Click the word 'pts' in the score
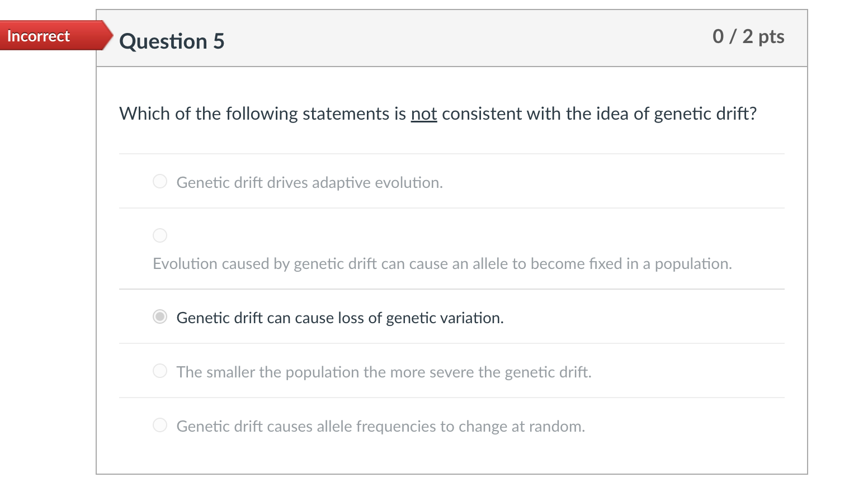This screenshot has width=868, height=482. pos(771,36)
